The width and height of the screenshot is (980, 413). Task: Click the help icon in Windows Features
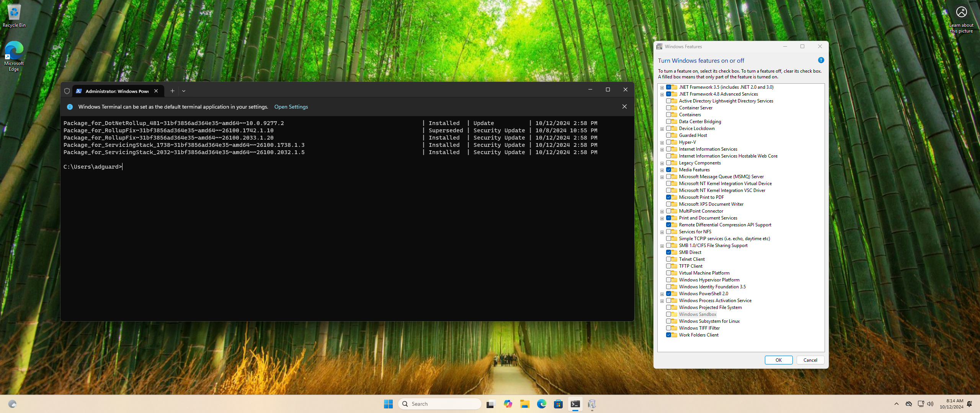point(821,60)
